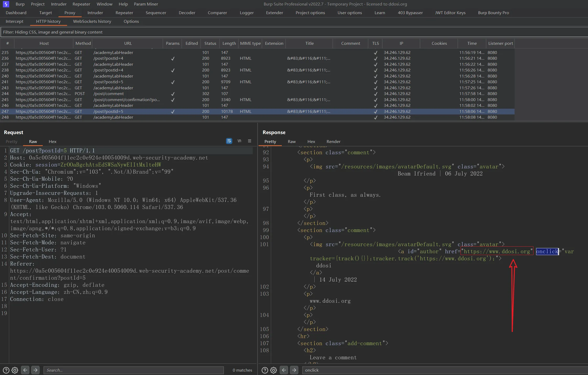The image size is (588, 375).
Task: Open help icon below Request panel
Action: (x=6, y=370)
